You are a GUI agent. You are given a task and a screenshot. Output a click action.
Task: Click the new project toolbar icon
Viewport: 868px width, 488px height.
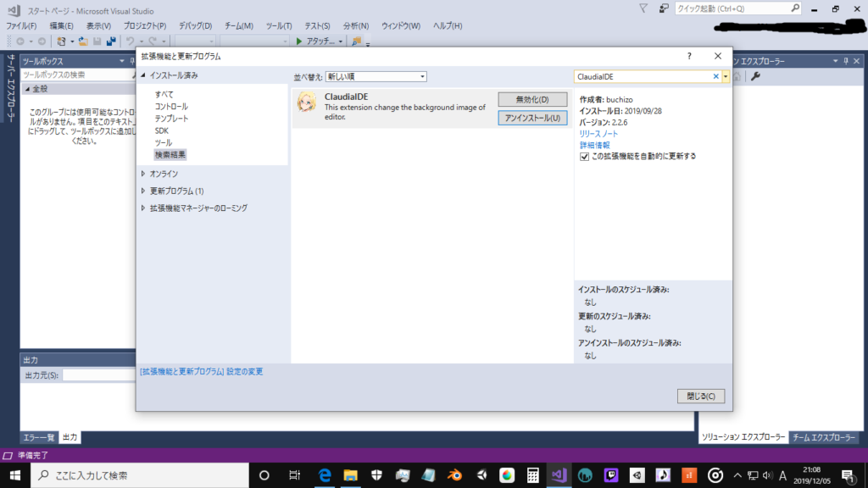click(61, 42)
